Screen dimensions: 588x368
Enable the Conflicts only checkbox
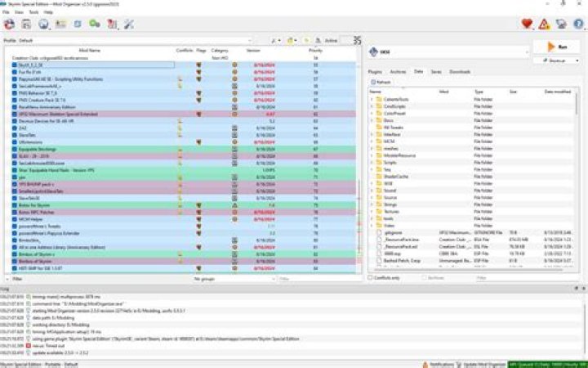(x=370, y=278)
